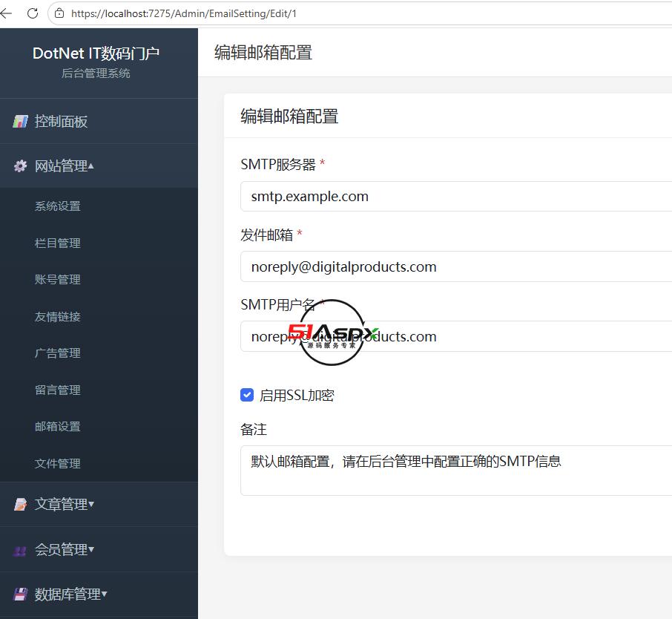The image size is (672, 619).
Task: Click the SMTP服务器 input field
Action: (456, 197)
